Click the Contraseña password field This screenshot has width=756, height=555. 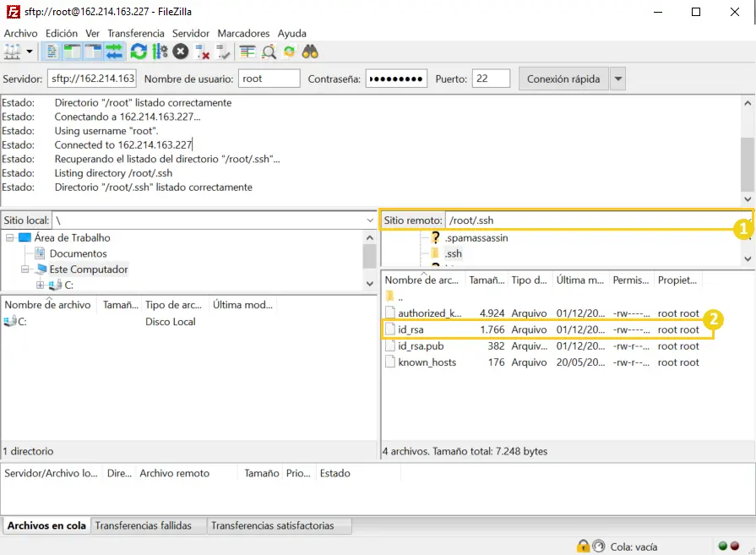point(396,79)
